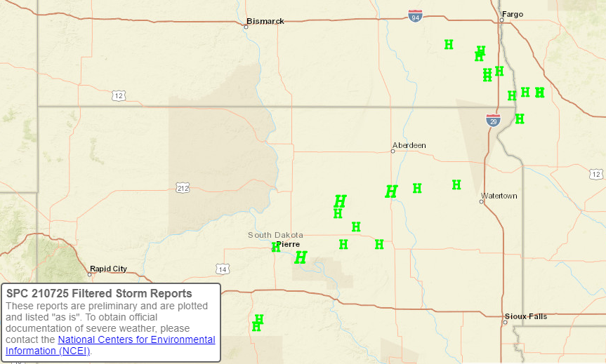Select the hail marker northwest of Watertown
The image size is (606, 364).
pyautogui.click(x=456, y=184)
